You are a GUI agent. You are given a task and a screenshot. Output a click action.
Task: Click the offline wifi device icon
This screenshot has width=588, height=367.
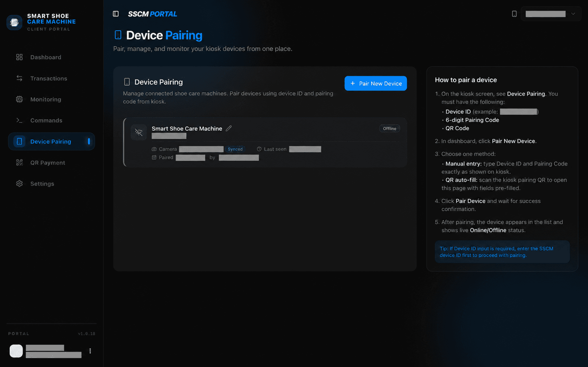139,132
